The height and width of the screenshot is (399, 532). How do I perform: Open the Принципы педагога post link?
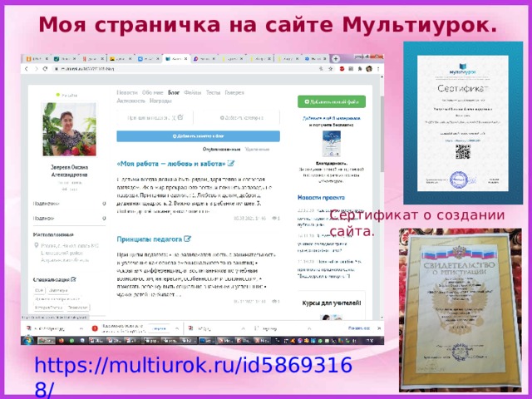point(150,239)
